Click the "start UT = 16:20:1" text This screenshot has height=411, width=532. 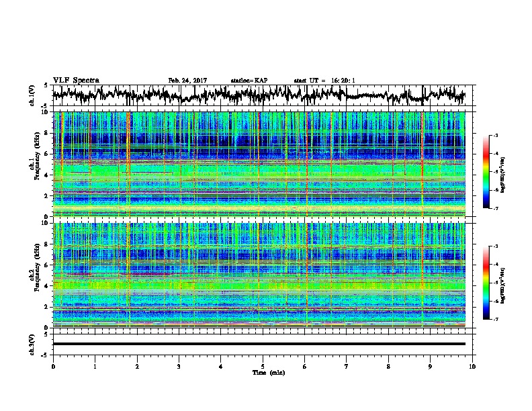coord(324,81)
